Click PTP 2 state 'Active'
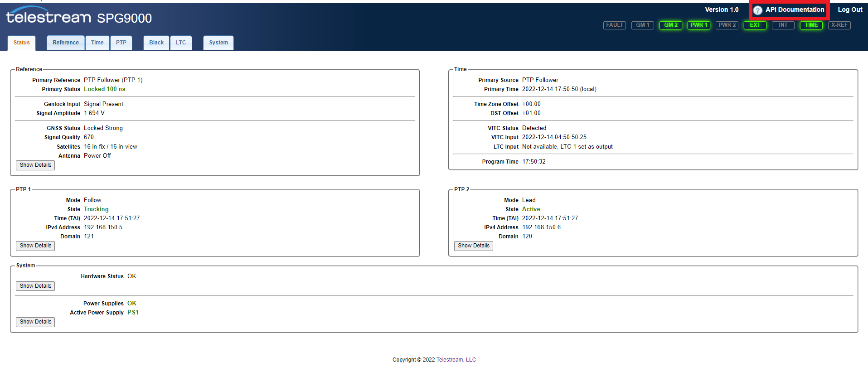 coord(531,209)
